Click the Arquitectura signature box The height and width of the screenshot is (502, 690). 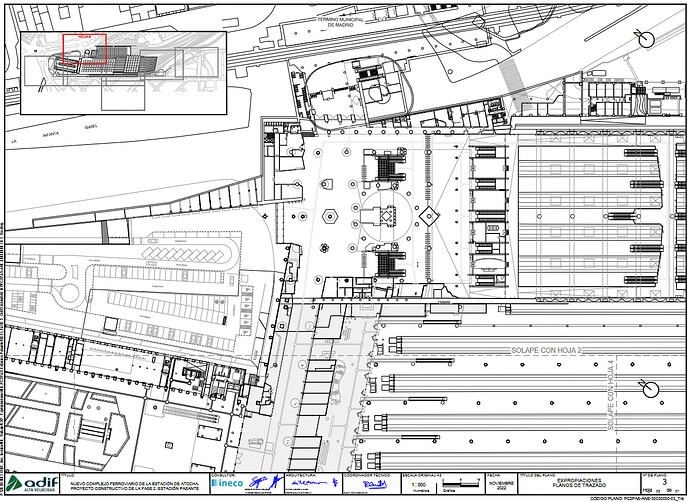tap(313, 484)
